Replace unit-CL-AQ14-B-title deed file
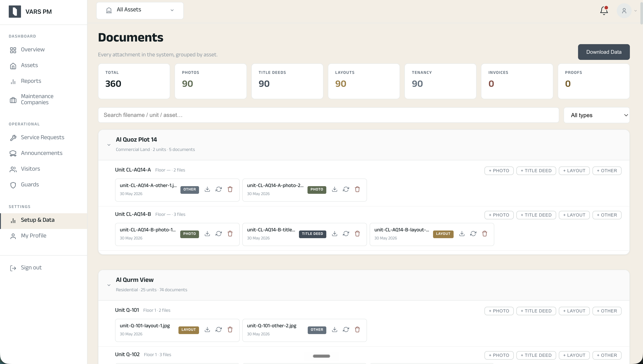 346,234
